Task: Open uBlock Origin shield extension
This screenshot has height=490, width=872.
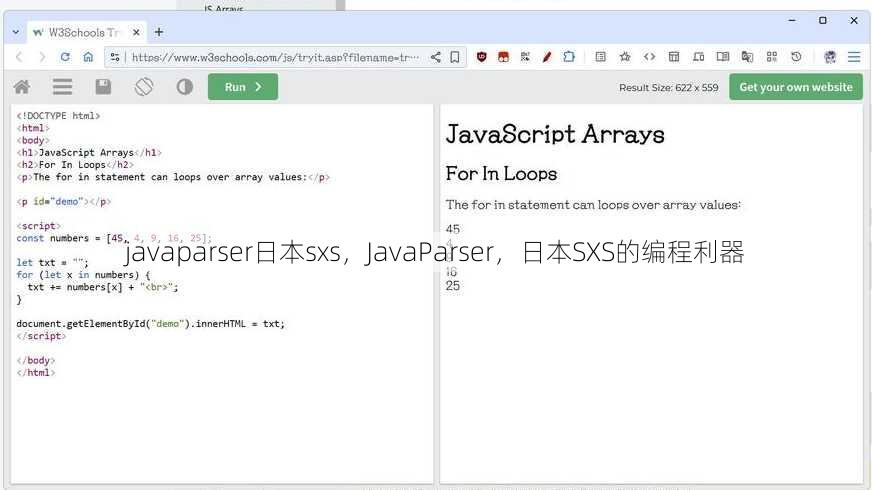Action: (x=482, y=57)
